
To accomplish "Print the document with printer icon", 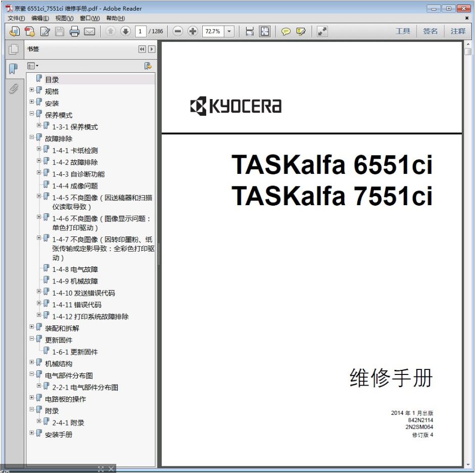I will 74,31.
